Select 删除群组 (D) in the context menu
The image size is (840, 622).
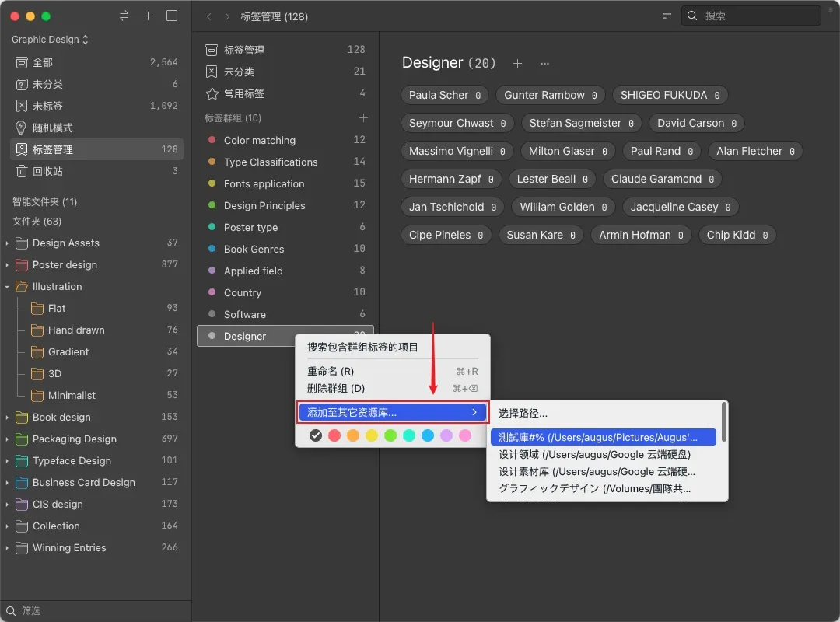pos(392,389)
